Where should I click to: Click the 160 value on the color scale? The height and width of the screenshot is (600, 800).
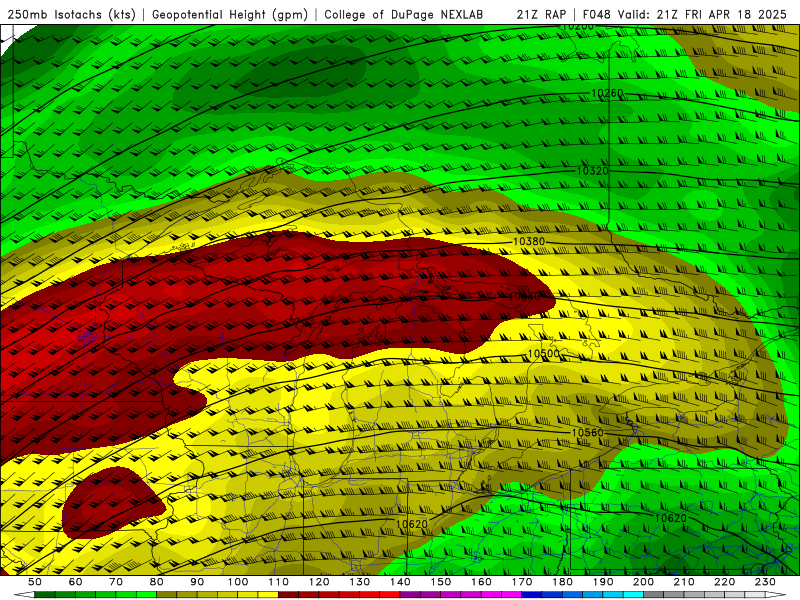point(481,582)
